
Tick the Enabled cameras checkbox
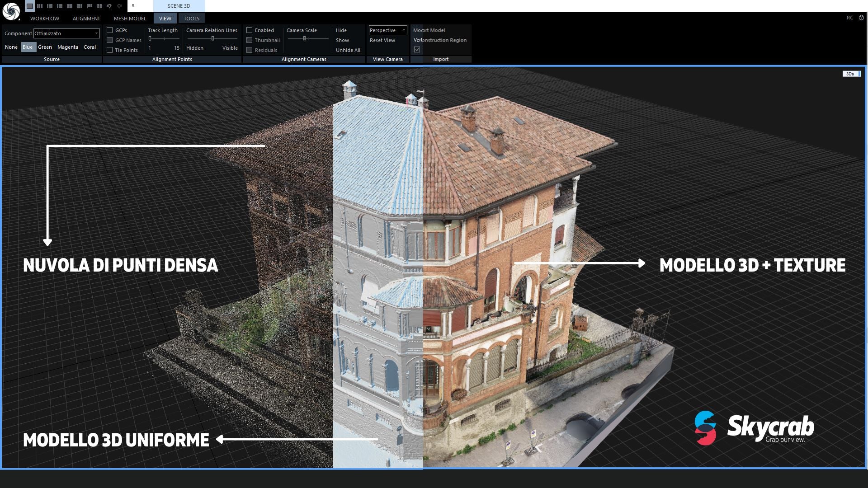(x=249, y=30)
